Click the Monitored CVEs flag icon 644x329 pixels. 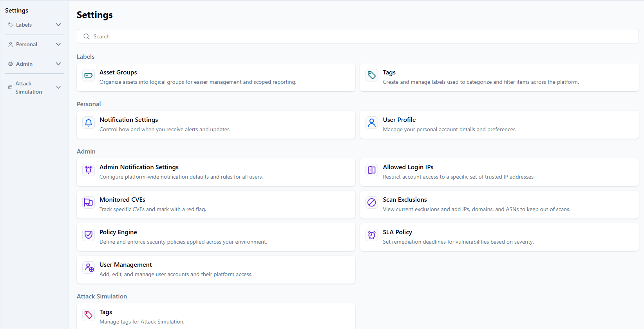[89, 202]
